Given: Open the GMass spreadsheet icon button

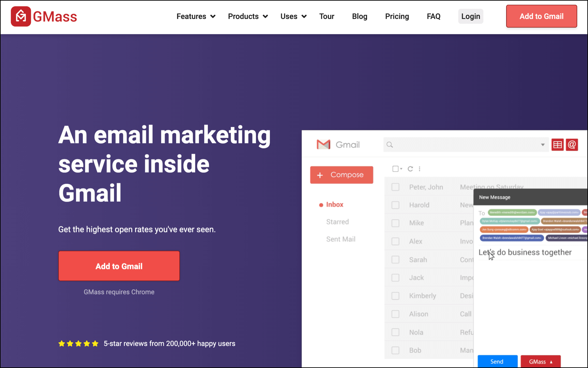Looking at the screenshot, I should point(557,145).
